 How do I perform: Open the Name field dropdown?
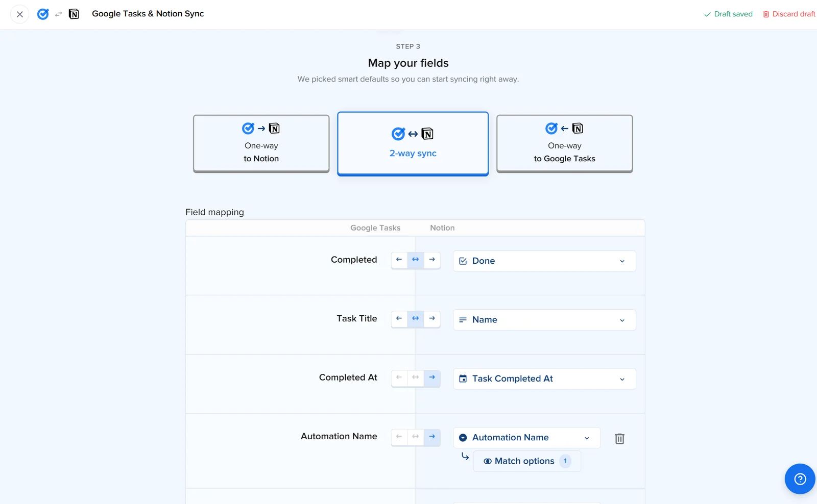[544, 320]
